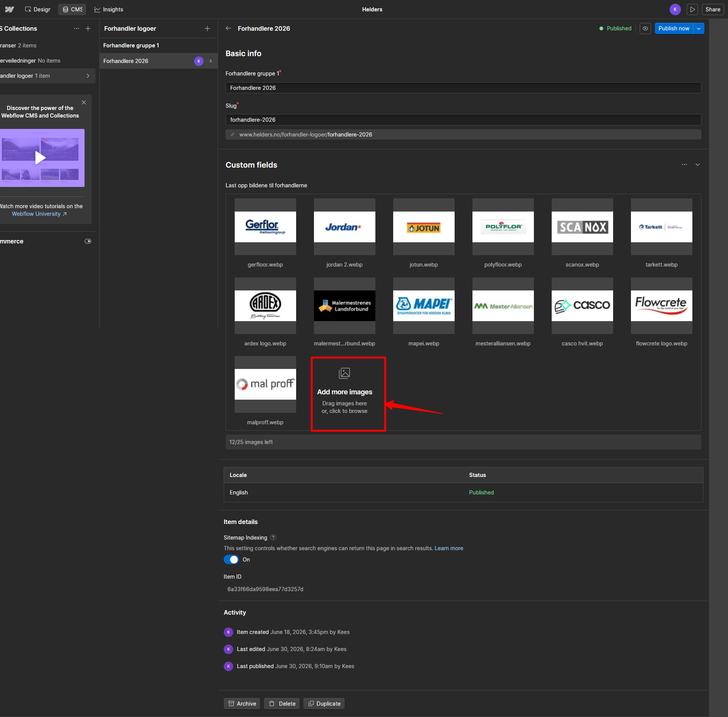The height and width of the screenshot is (717, 728).
Task: Duplicate this CMS item
Action: tap(324, 704)
